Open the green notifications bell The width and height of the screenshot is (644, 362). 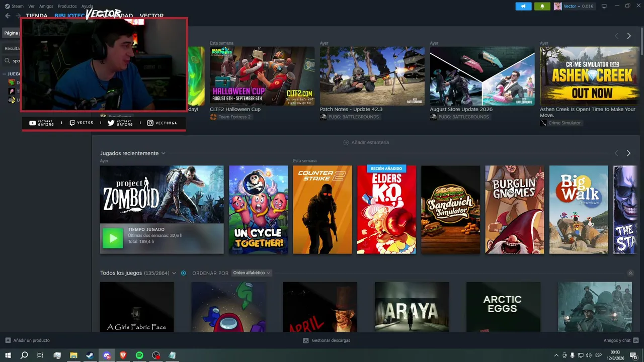pyautogui.click(x=542, y=7)
